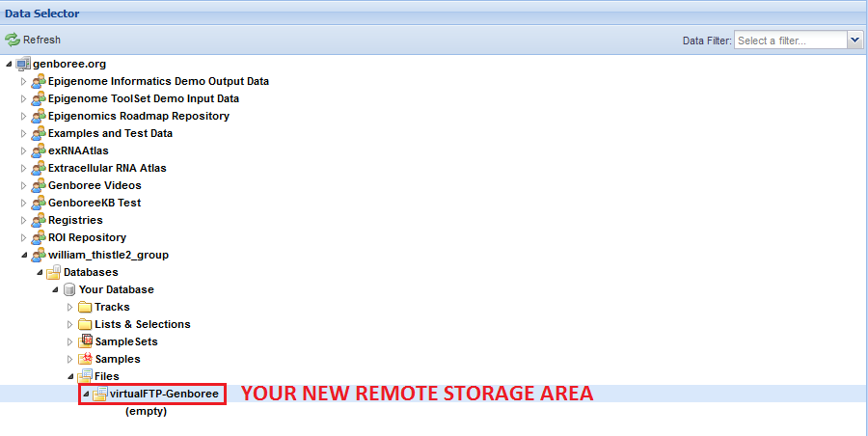
Task: Select the ROI Repository entry
Action: 87,237
